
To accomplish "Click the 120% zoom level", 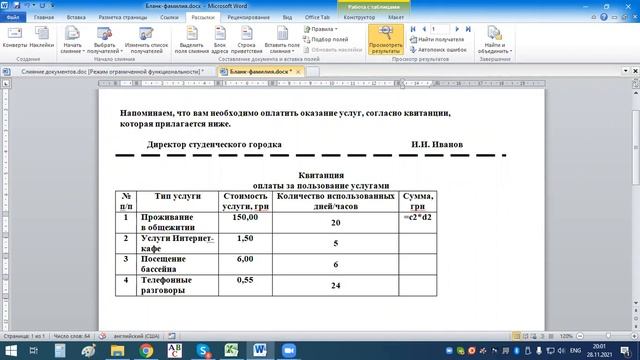I will (566, 336).
